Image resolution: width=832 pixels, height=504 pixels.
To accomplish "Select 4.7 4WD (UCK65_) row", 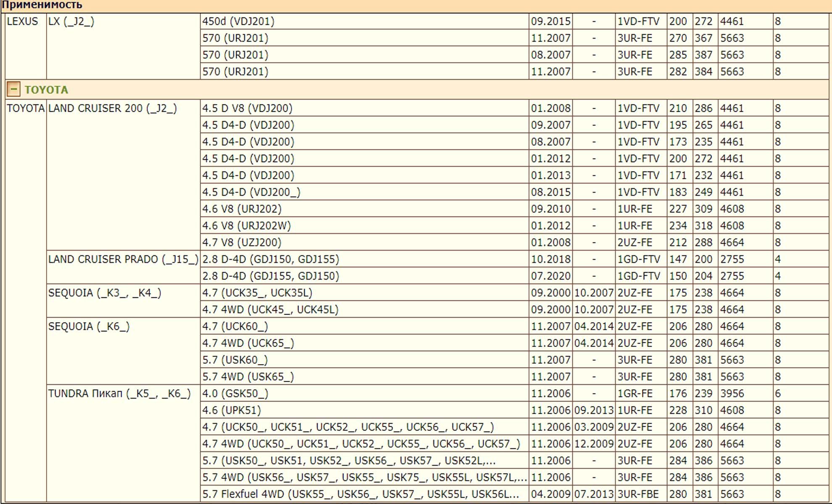I will pos(514,344).
